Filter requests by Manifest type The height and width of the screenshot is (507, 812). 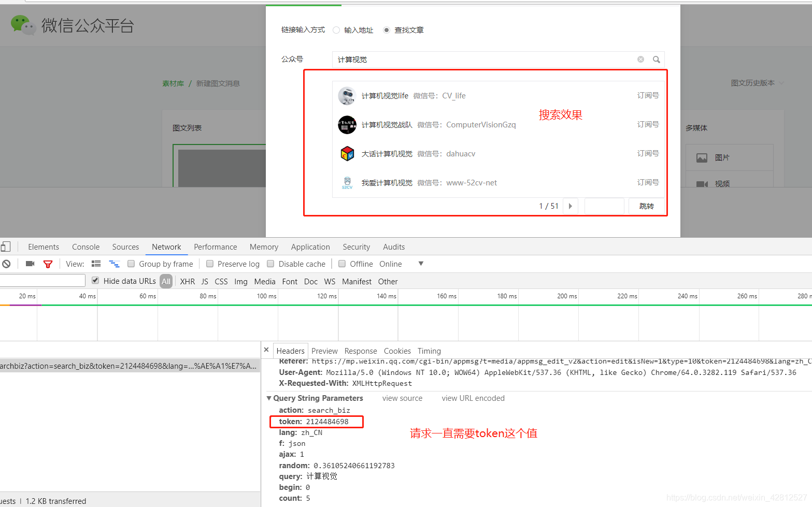click(357, 282)
